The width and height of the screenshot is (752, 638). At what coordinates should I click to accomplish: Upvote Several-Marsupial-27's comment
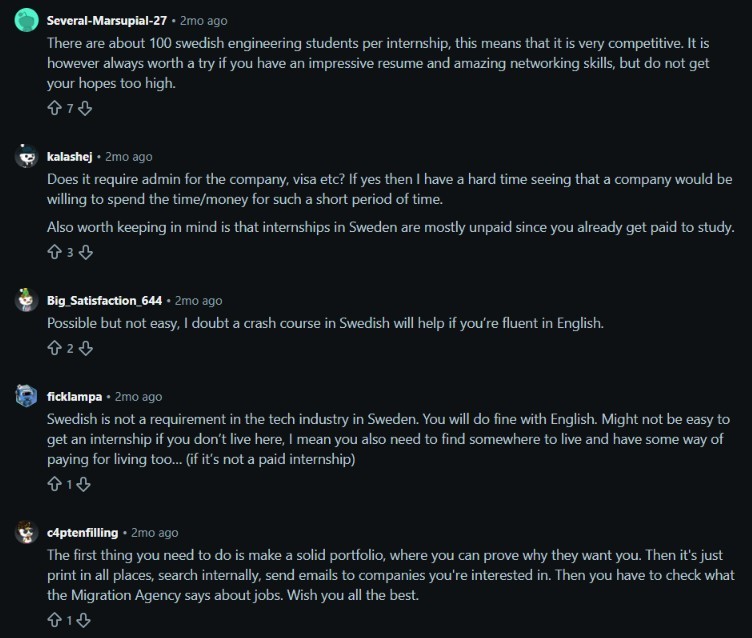coord(54,108)
